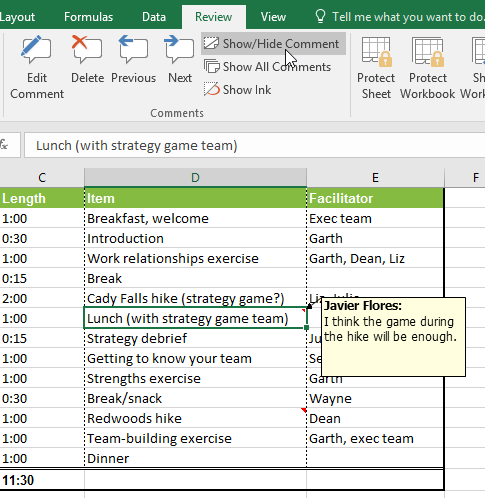Select the Redwoods hike cell
This screenshot has width=485, height=498.
195,418
